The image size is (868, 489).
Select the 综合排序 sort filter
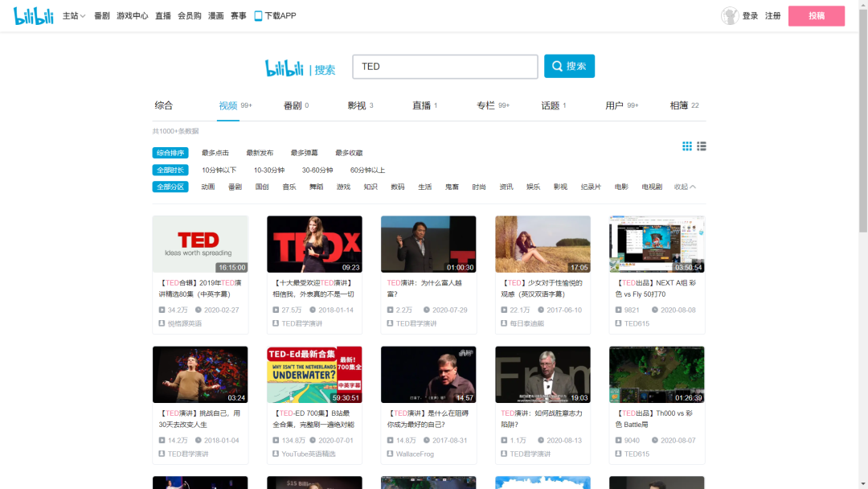tap(170, 153)
